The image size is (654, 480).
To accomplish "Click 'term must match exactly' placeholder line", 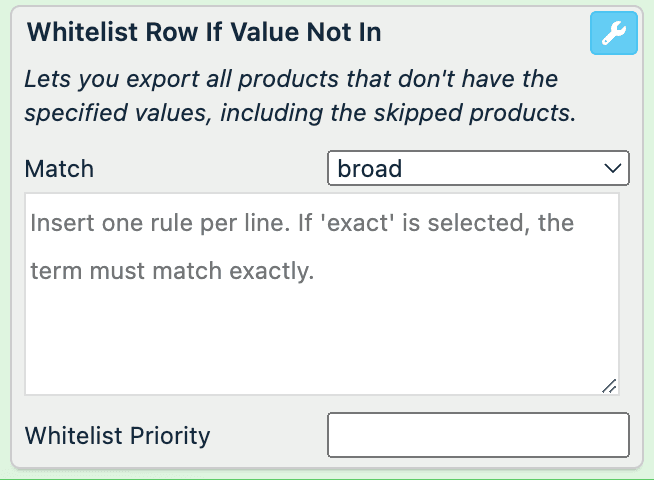I will tap(172, 270).
